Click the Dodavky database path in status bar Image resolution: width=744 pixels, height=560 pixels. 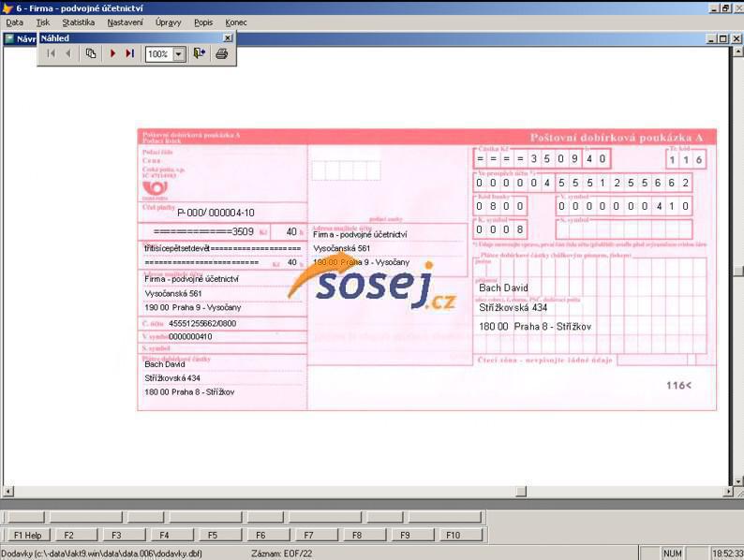[101, 553]
